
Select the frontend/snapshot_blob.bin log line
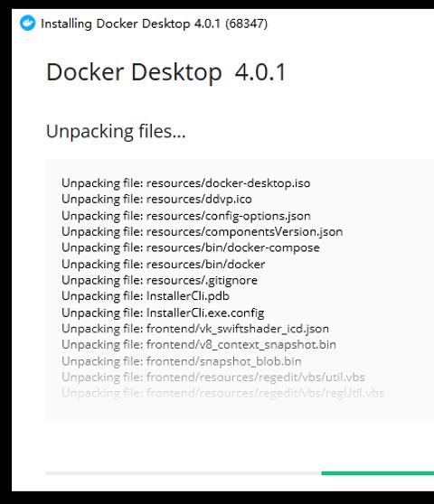coord(182,361)
